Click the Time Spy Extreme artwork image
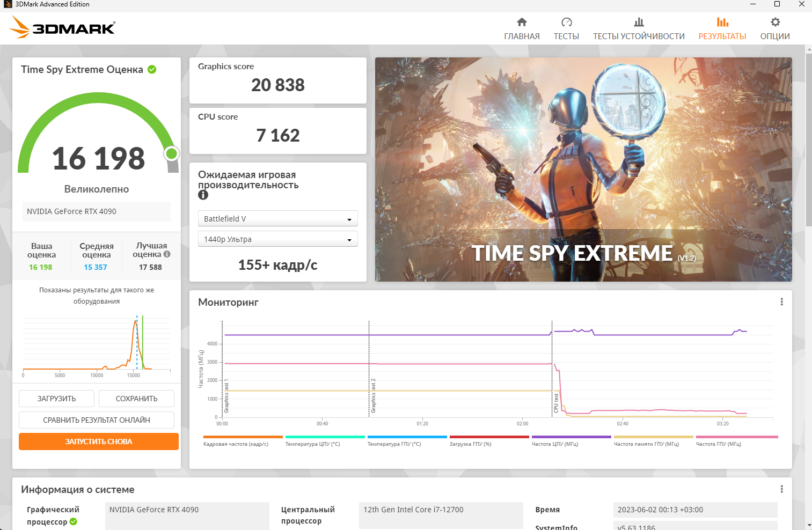 click(583, 170)
